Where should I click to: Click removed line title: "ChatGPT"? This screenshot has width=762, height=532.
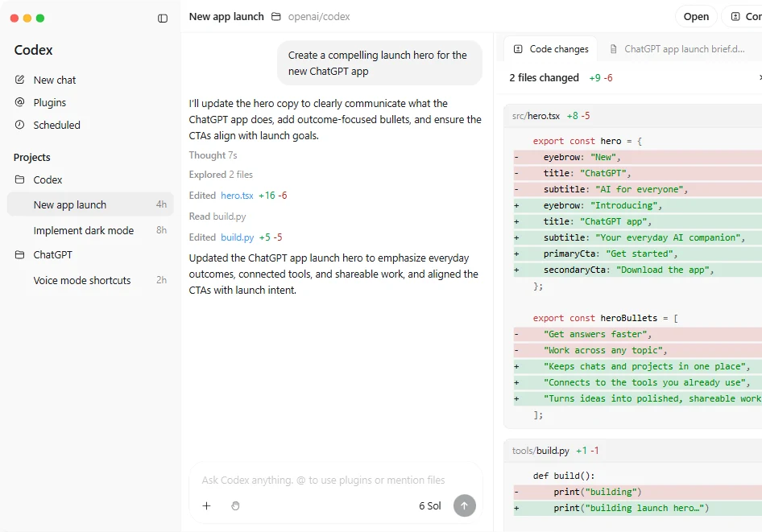click(x=638, y=173)
